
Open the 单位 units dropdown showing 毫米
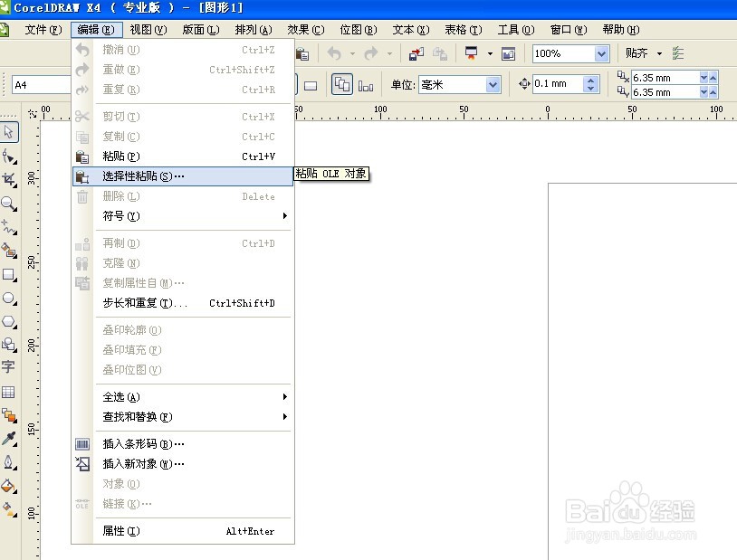493,85
